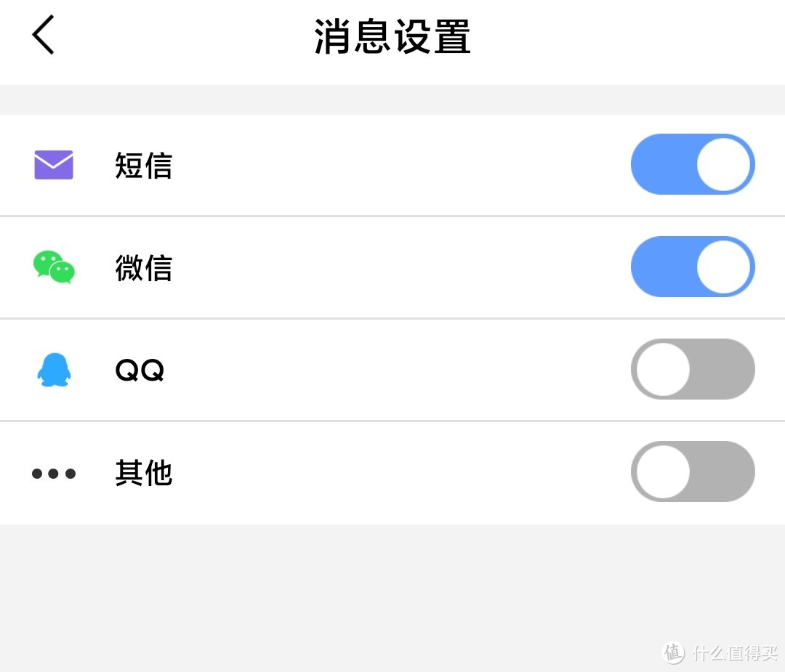Click the 其他 label text
Viewport: 785px width, 672px height.
(x=143, y=473)
